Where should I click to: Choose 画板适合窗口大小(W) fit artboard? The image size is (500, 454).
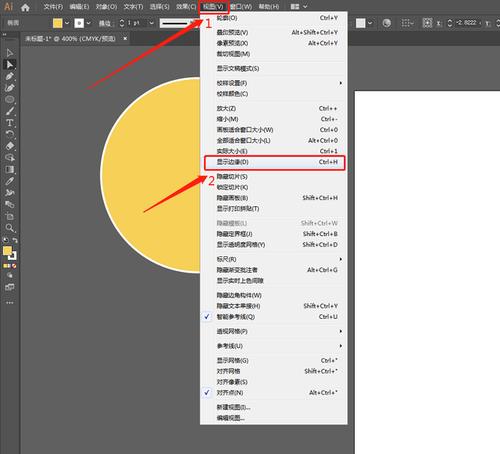tap(273, 130)
